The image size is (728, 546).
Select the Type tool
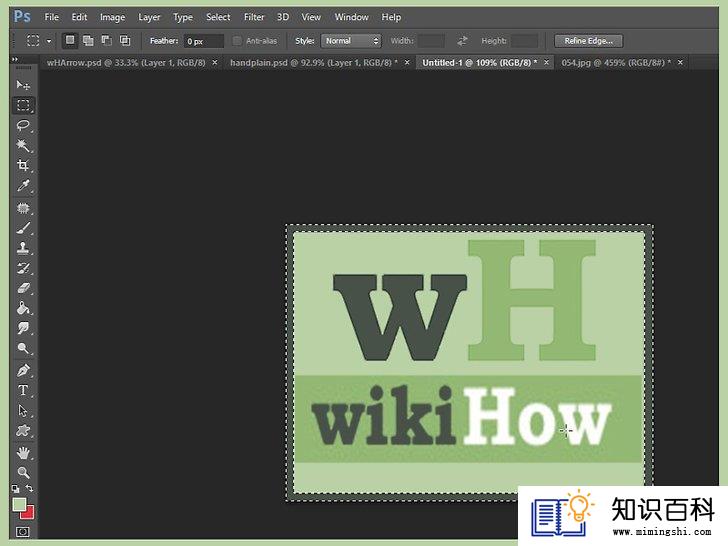(23, 390)
